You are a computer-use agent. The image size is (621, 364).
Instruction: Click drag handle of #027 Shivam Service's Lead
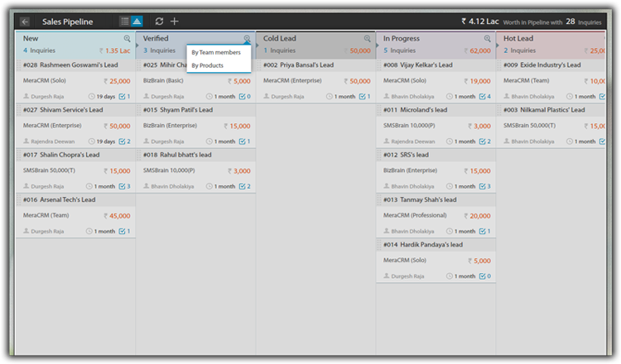point(18,110)
